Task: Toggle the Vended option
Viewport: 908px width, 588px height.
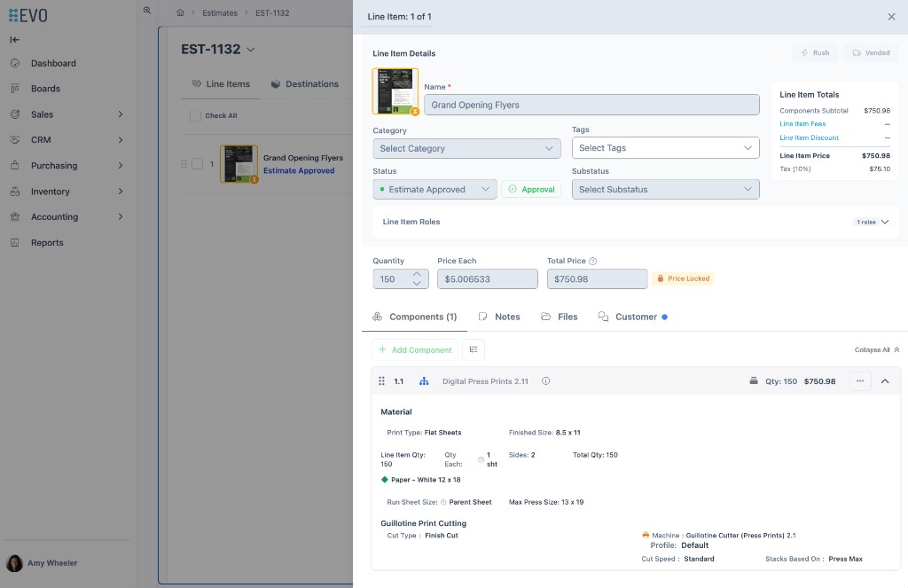Action: point(871,52)
